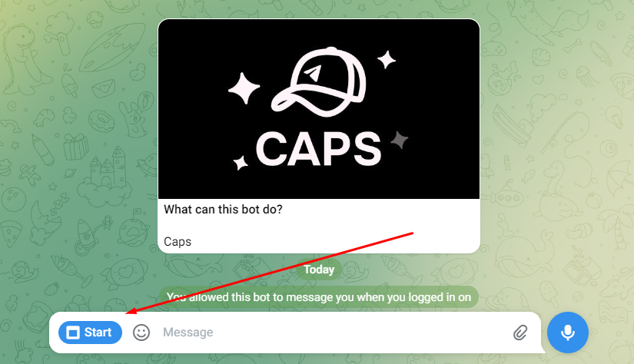634x364 pixels.
Task: Tap the blue microphone voice message button
Action: (x=568, y=333)
